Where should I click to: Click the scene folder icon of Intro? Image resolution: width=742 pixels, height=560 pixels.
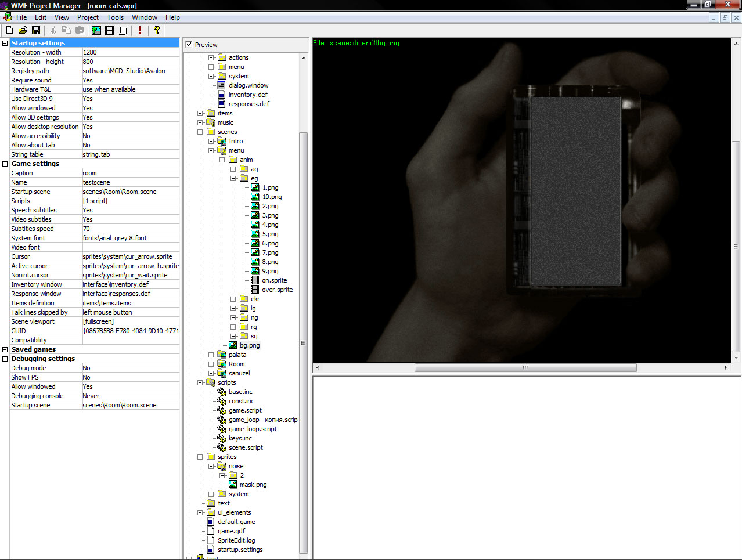[222, 141]
